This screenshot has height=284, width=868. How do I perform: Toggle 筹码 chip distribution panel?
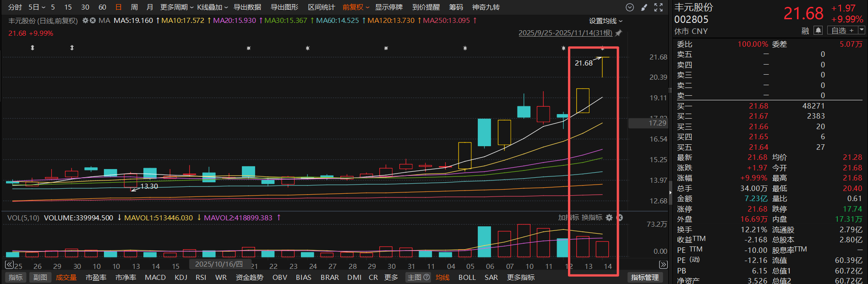point(456,7)
